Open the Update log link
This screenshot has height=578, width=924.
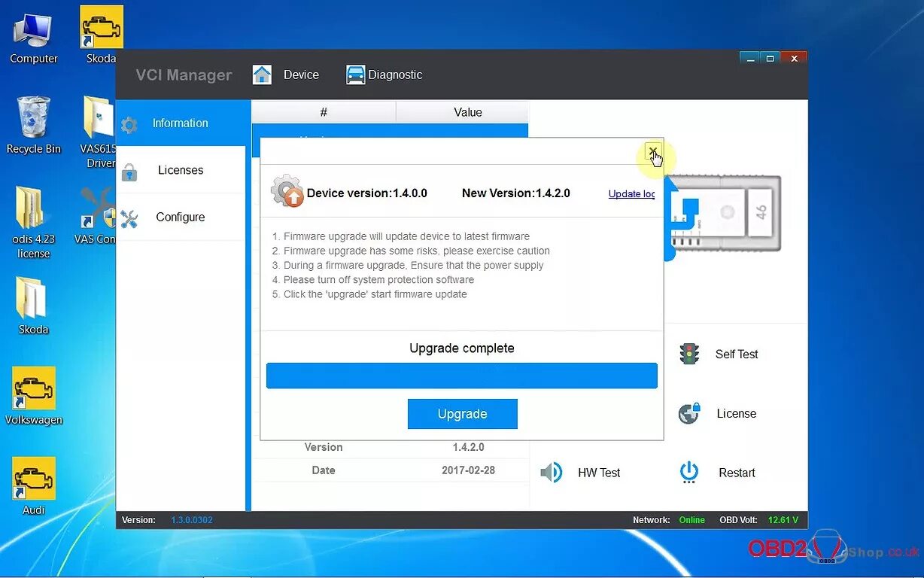[x=631, y=194]
